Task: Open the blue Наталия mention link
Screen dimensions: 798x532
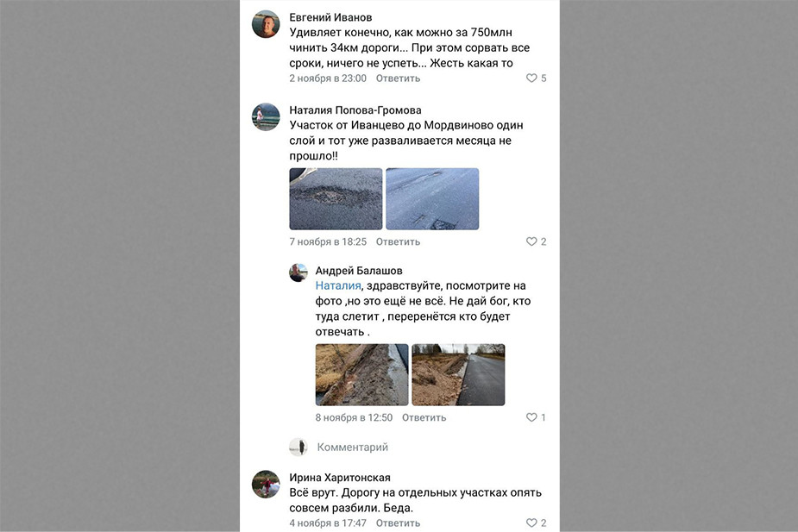Action: coord(337,285)
